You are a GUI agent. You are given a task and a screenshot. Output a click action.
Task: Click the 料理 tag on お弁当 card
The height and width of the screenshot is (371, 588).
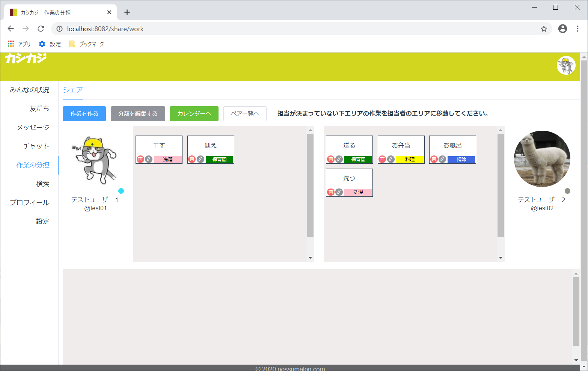[410, 160]
